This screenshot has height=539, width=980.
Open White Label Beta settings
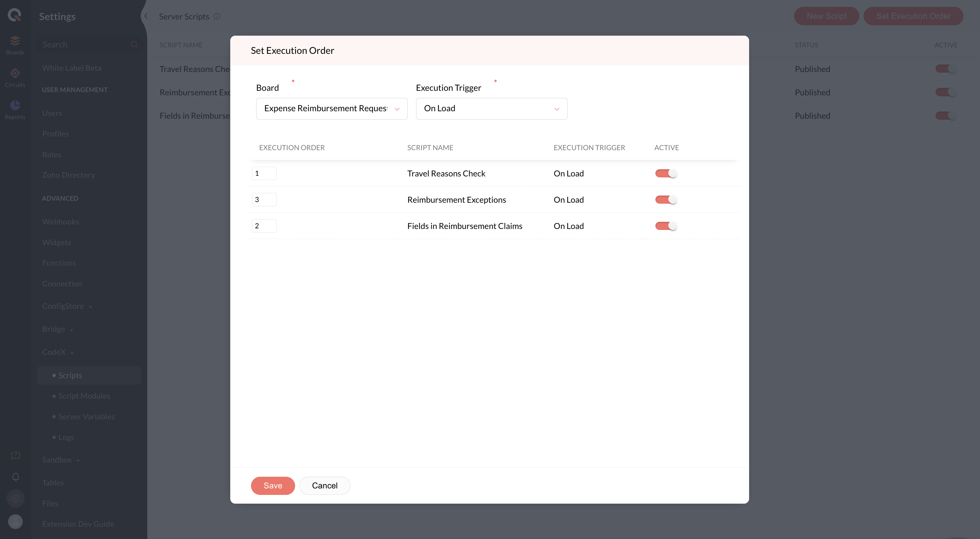[72, 68]
